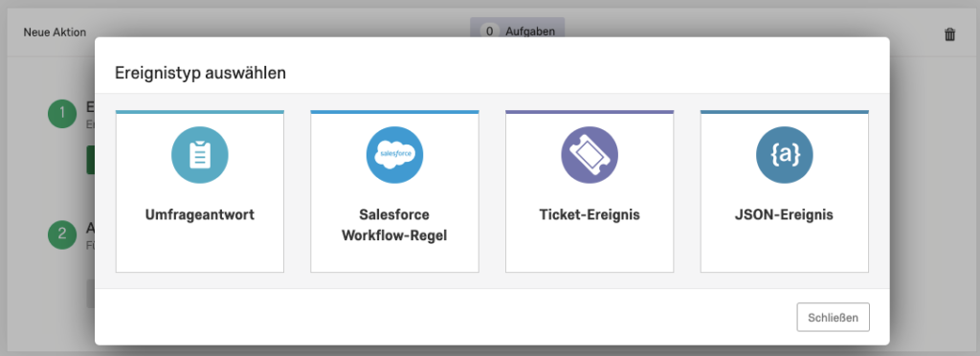Choose the Salesforce Workflow-Regel label
Image resolution: width=980 pixels, height=356 pixels.
[x=394, y=226]
